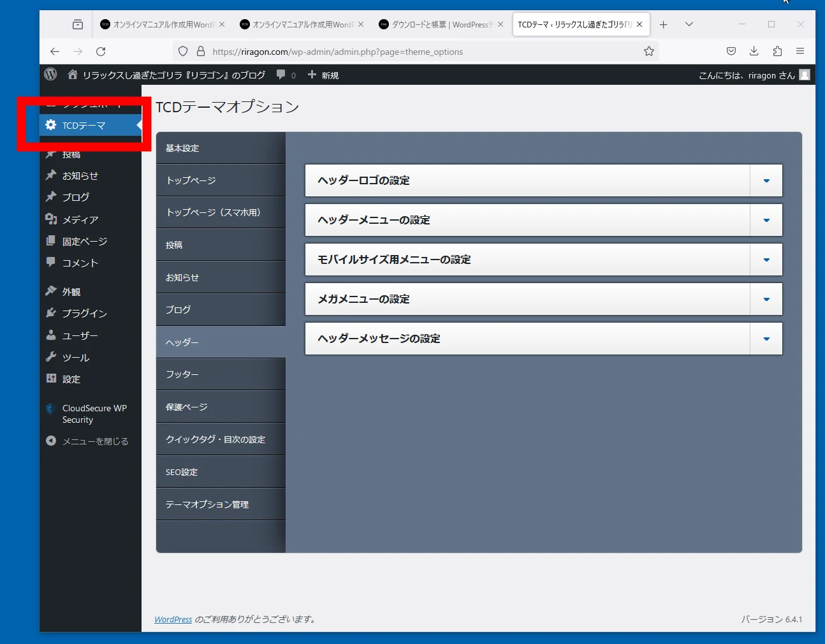Open CloudSecure WP Security shield icon

click(x=51, y=409)
